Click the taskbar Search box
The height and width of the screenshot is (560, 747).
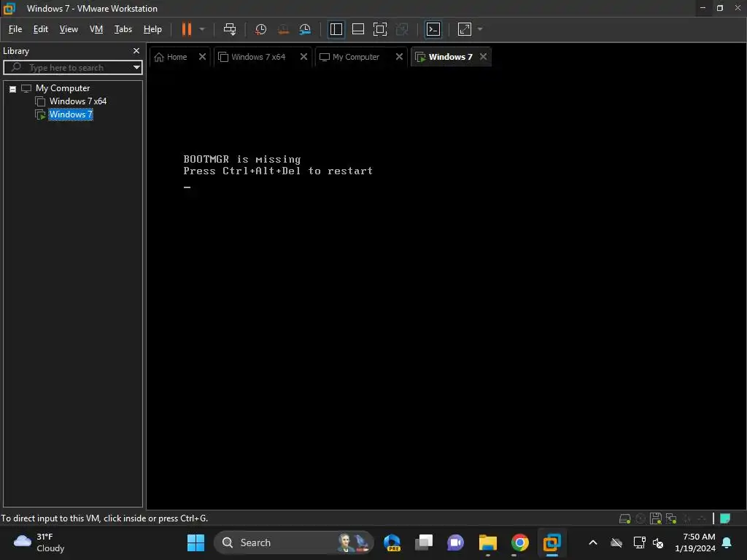tap(294, 542)
